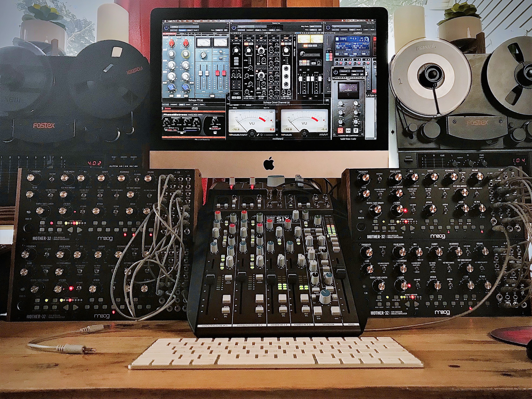Click FOCUS button in Omni Channel toolbar

[298, 33]
